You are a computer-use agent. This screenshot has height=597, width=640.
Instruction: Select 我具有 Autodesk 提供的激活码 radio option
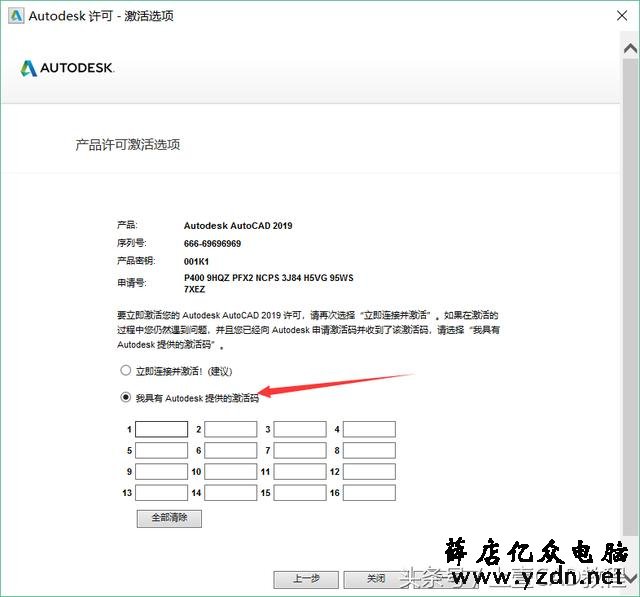[x=125, y=397]
